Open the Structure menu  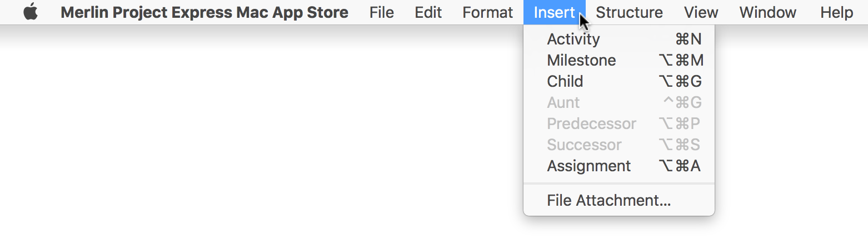click(x=629, y=12)
